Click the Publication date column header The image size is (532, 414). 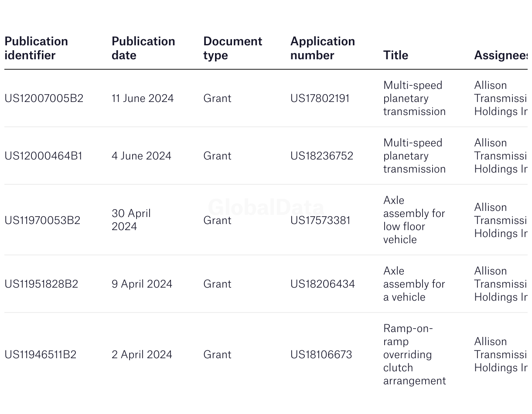143,48
